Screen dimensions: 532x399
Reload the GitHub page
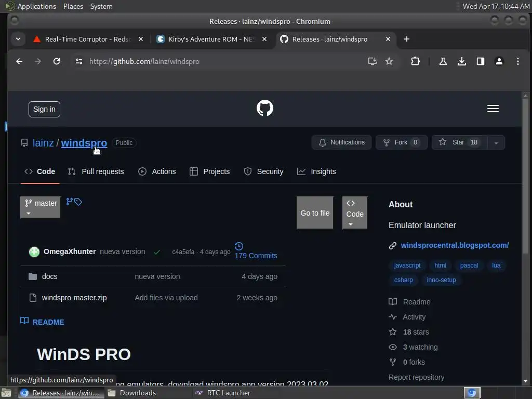(57, 61)
